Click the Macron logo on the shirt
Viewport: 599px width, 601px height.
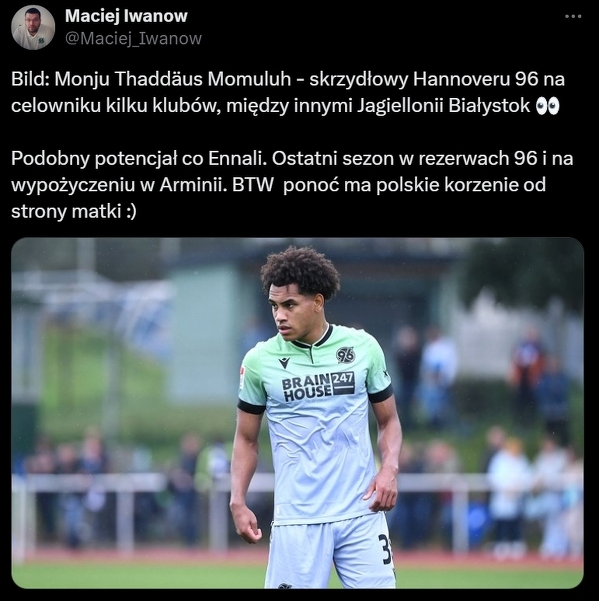[284, 363]
